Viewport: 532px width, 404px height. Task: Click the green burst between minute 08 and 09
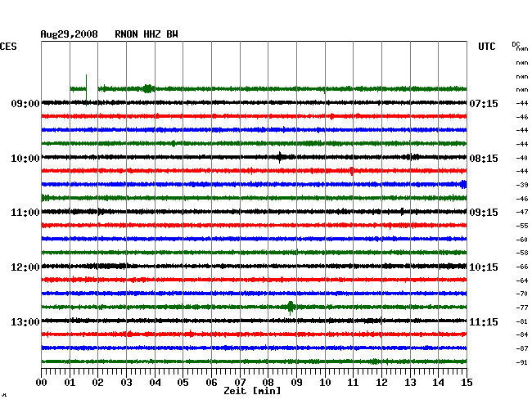(291, 307)
